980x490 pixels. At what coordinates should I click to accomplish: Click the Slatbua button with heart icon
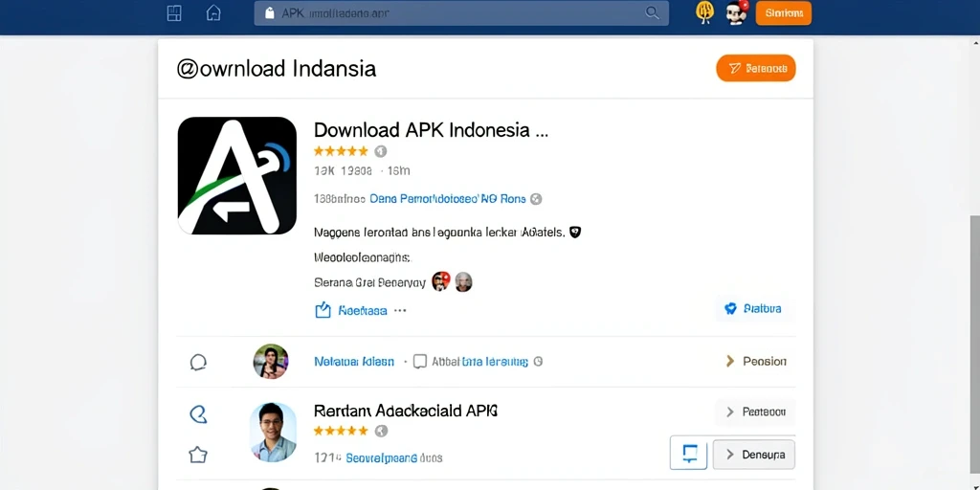755,309
